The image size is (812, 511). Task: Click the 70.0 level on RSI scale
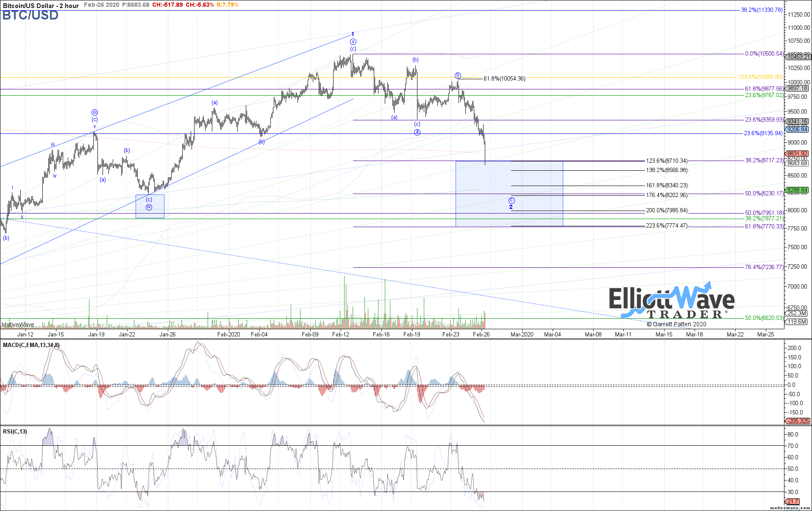point(793,446)
